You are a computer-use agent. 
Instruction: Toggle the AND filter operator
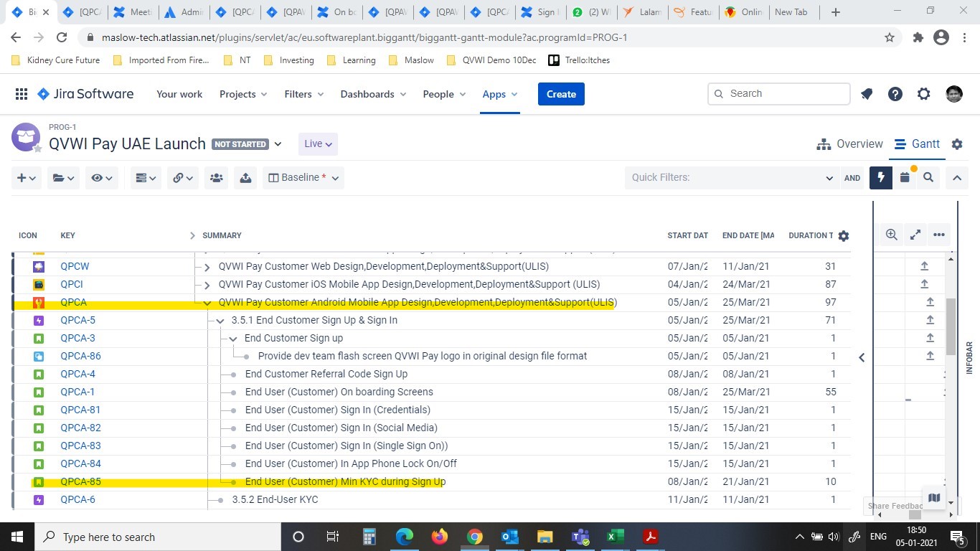click(x=852, y=177)
